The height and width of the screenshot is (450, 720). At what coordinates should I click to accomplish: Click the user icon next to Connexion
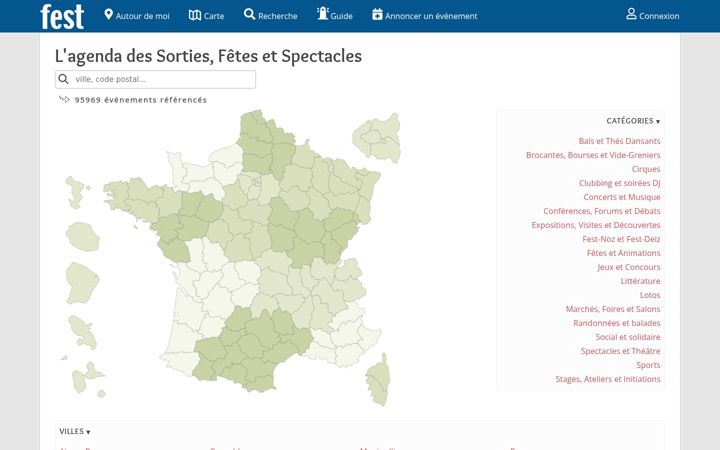click(631, 14)
